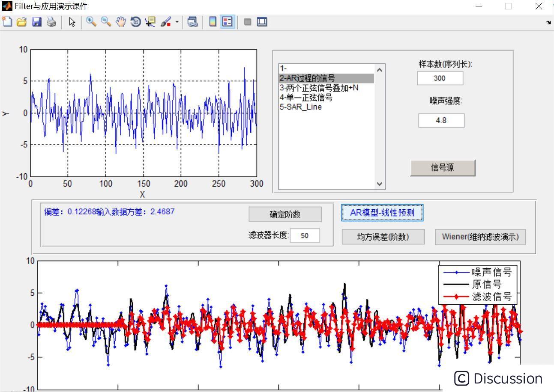The height and width of the screenshot is (392, 554).
Task: Click the 偏差 result text
Action: 109,211
